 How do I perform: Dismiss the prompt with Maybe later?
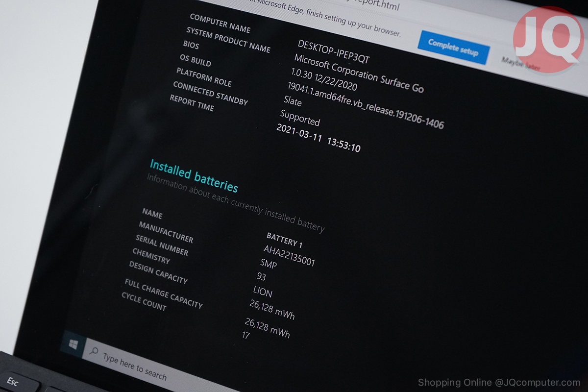521,64
